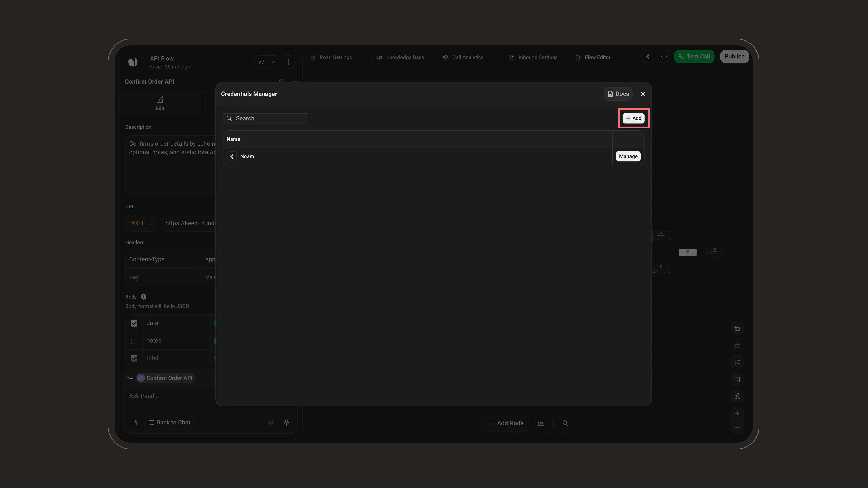Click the redo arrow icon
Screen dimensions: 868x488
[737, 345]
